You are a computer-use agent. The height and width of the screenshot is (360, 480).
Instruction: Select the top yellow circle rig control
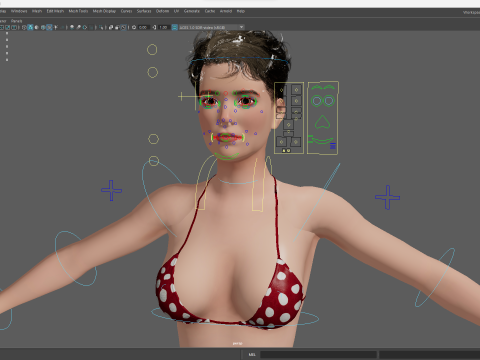point(152,50)
